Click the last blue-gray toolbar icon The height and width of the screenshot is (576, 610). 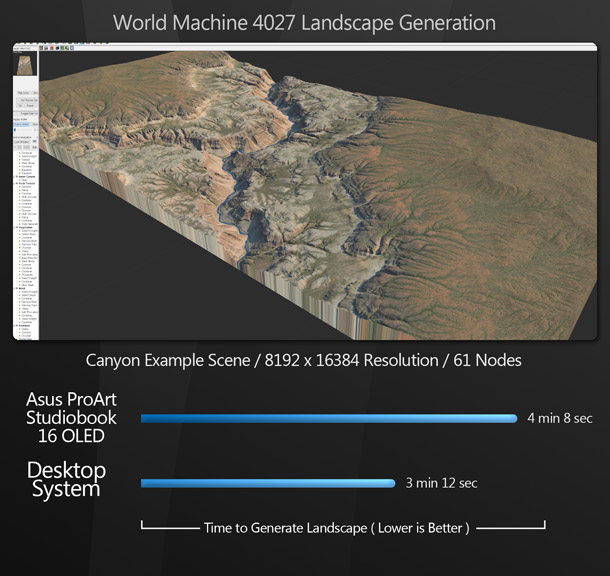pos(72,48)
